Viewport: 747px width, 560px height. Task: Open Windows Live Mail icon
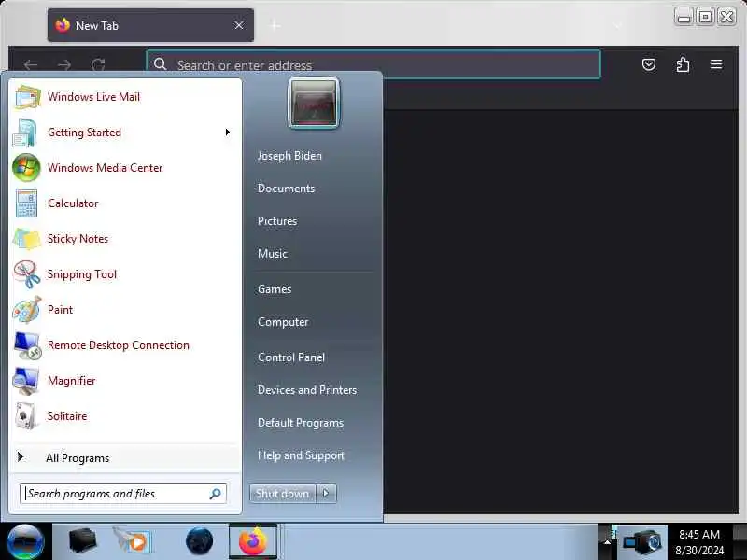click(x=27, y=97)
